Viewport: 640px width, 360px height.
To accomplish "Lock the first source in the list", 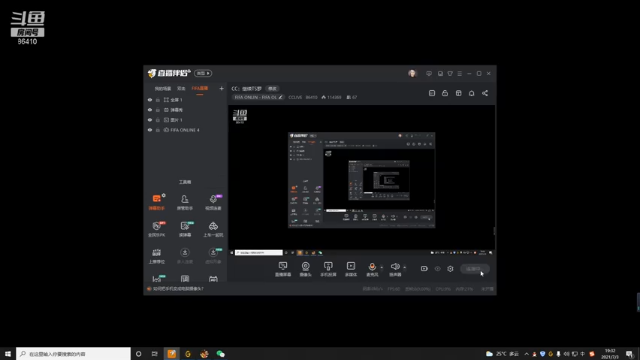I will click(x=158, y=100).
